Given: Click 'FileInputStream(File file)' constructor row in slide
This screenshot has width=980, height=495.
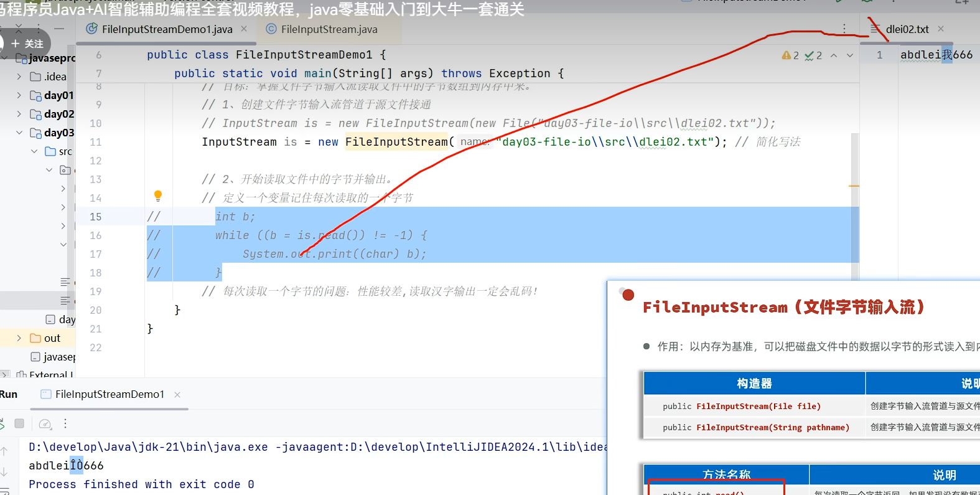Looking at the screenshot, I should coord(758,407).
